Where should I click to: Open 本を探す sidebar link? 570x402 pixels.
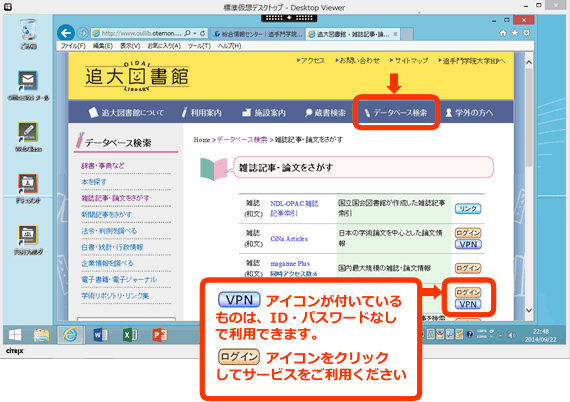[94, 182]
